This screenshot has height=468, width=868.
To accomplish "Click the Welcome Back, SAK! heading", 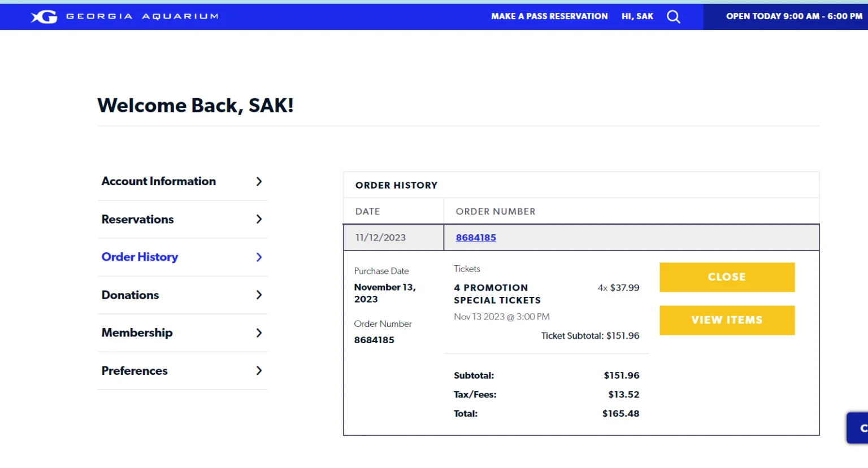I will coord(196,106).
